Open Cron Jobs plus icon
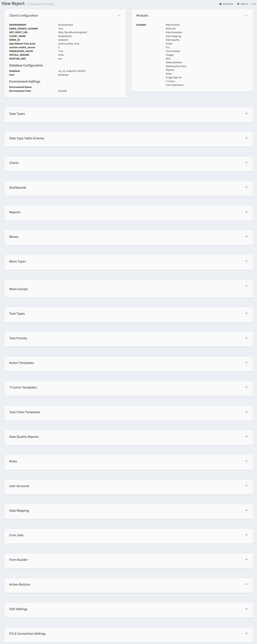 point(246,535)
